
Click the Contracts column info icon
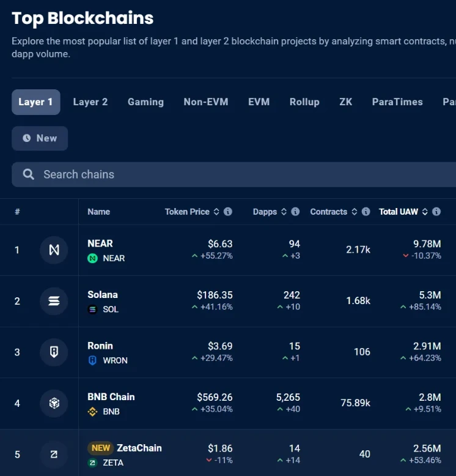(366, 212)
